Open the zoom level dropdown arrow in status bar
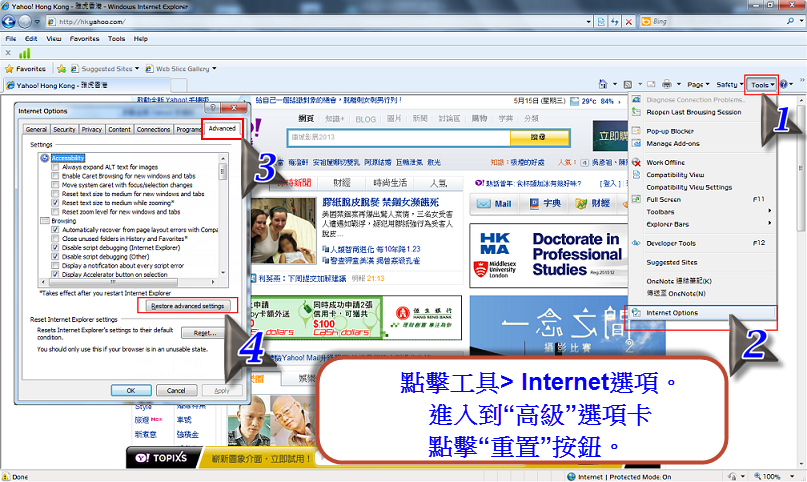The image size is (807, 482). pyautogui.click(x=792, y=476)
